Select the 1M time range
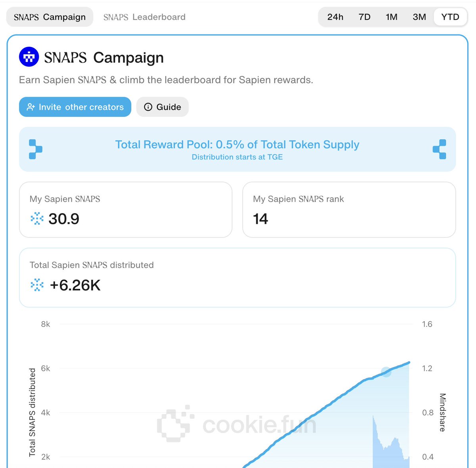The width and height of the screenshot is (476, 468). [392, 17]
